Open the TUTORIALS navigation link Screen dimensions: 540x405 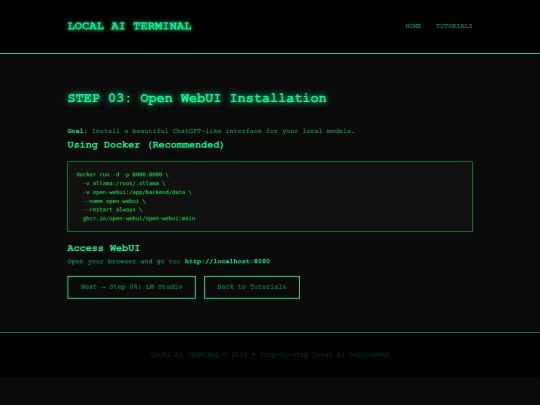pos(454,26)
